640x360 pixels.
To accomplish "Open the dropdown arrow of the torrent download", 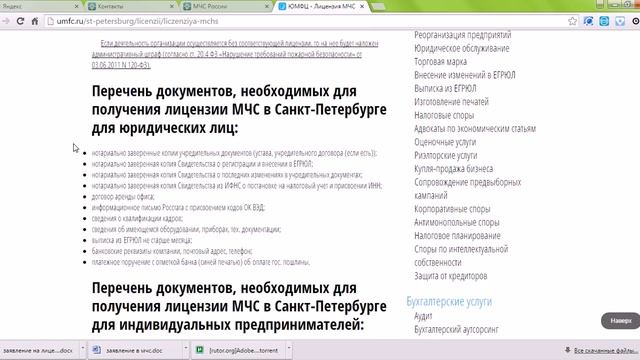I will coord(289,349).
